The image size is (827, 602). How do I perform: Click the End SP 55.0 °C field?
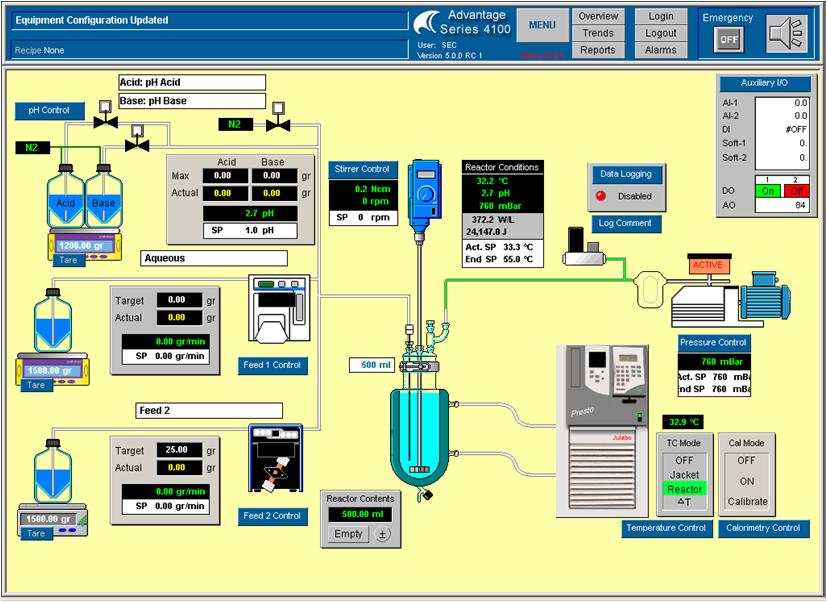[503, 260]
